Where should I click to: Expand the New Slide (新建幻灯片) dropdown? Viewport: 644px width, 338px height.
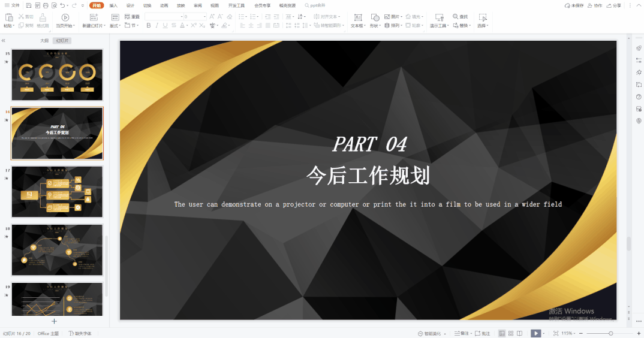(x=94, y=26)
